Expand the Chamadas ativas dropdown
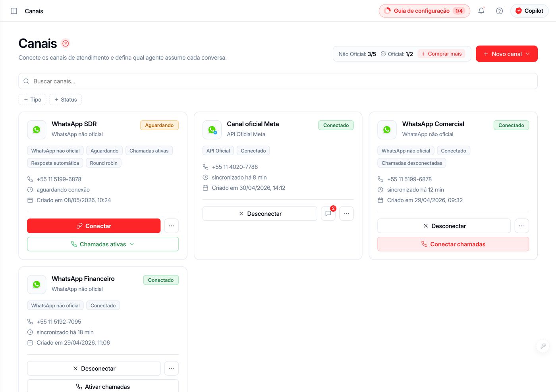556x392 pixels. [103, 244]
